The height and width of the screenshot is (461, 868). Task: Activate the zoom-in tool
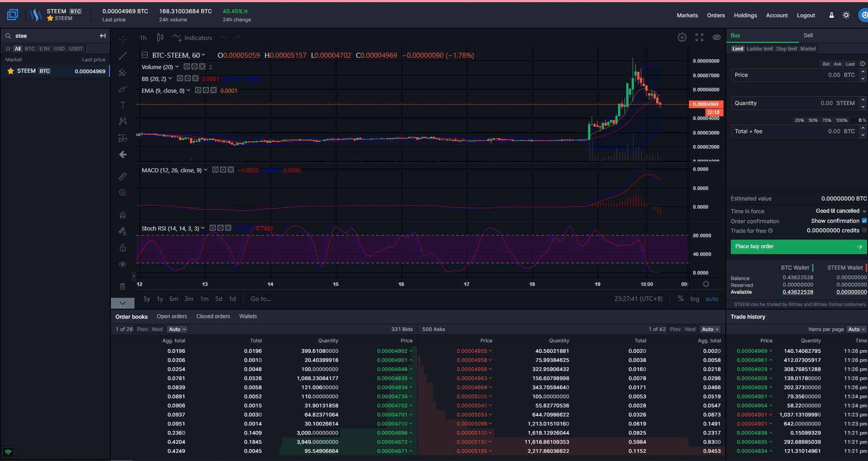(x=123, y=193)
